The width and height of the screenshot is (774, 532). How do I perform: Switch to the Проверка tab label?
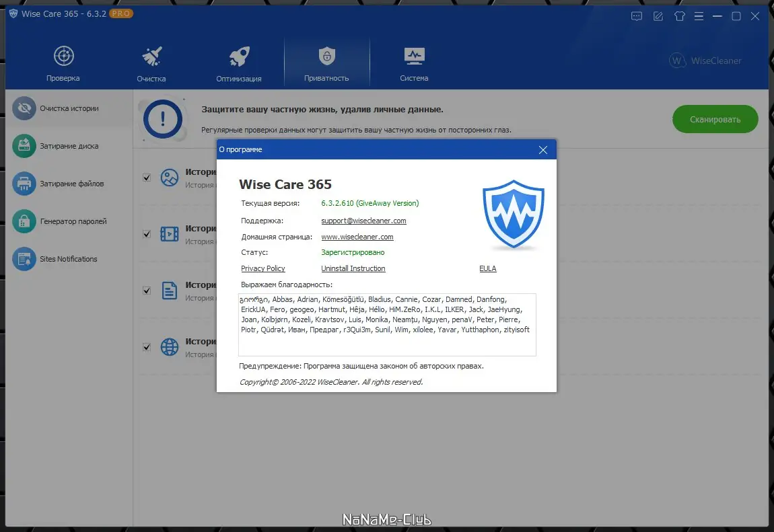[x=63, y=79]
